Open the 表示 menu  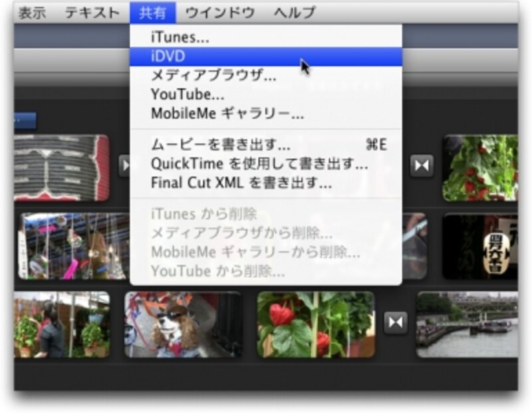32,13
